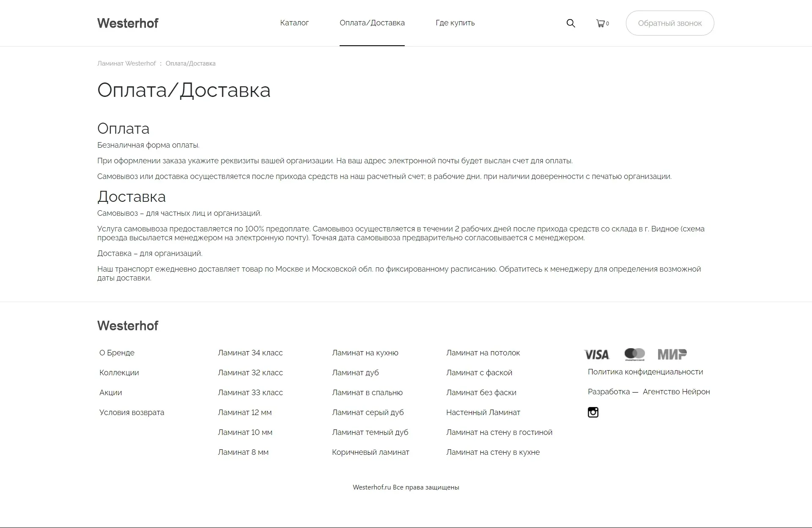812x528 pixels.
Task: Open the site search magnifier icon
Action: click(571, 23)
